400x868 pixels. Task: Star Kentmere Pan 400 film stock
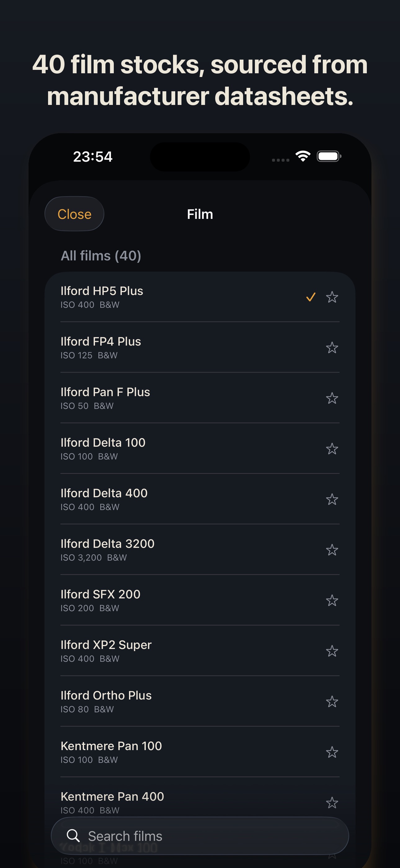click(332, 802)
